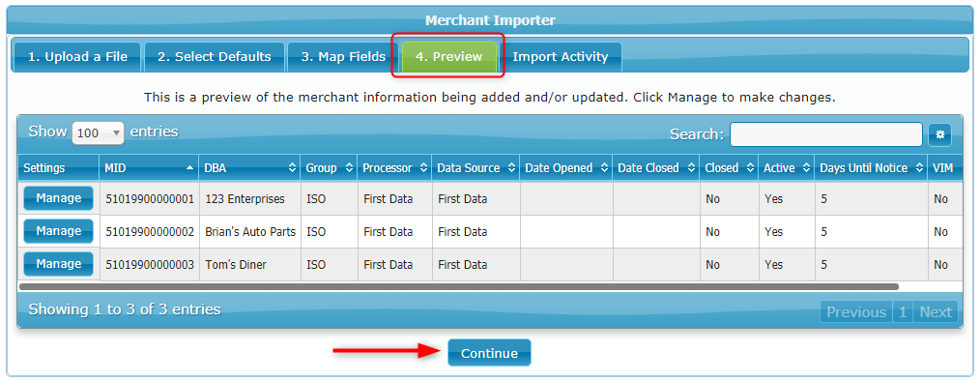Sort by Closed column header
This screenshot has width=980, height=382.
tap(729, 168)
